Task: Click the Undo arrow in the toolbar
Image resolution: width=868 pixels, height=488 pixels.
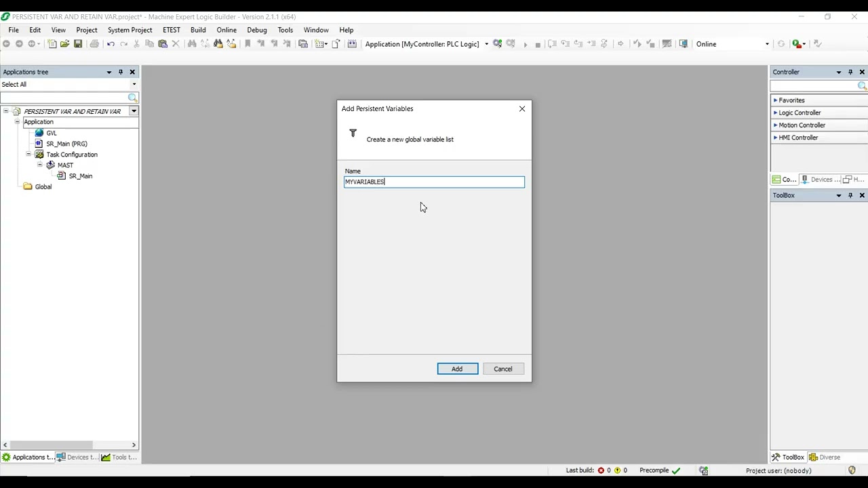Action: tap(111, 44)
